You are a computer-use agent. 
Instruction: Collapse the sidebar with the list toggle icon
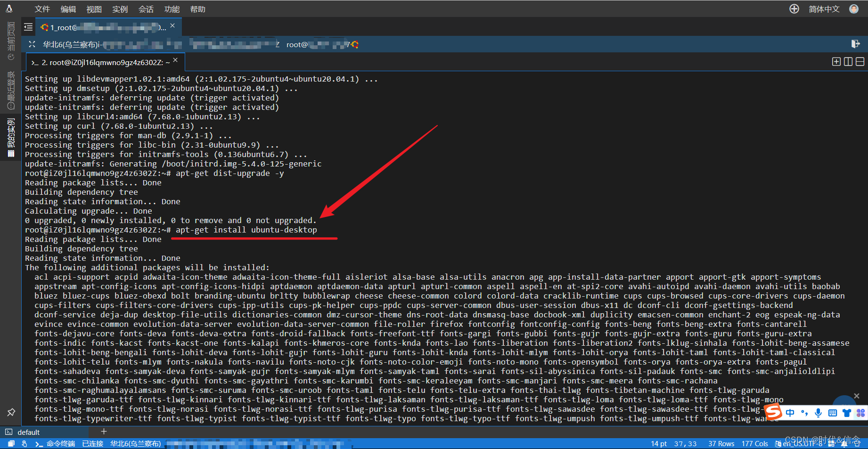coord(28,27)
